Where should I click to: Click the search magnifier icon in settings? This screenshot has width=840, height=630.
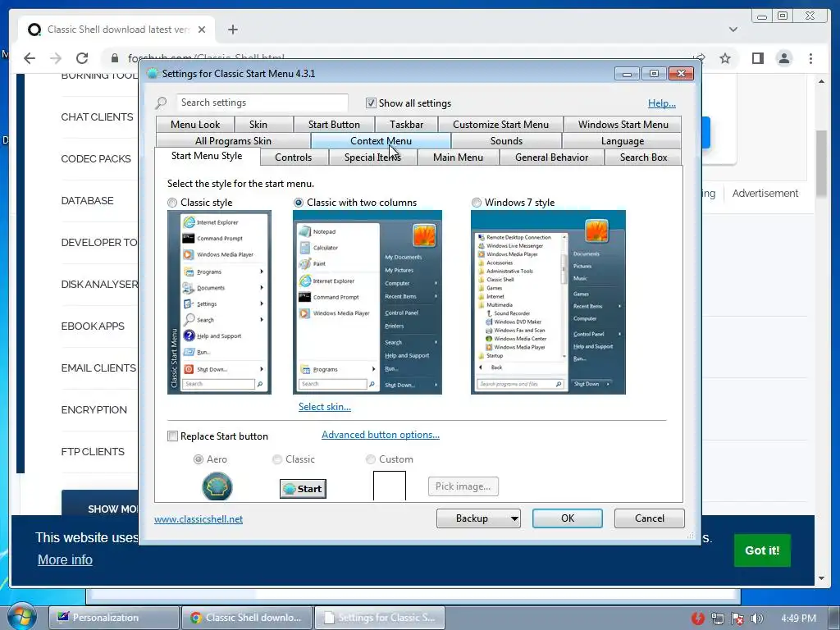click(x=162, y=103)
